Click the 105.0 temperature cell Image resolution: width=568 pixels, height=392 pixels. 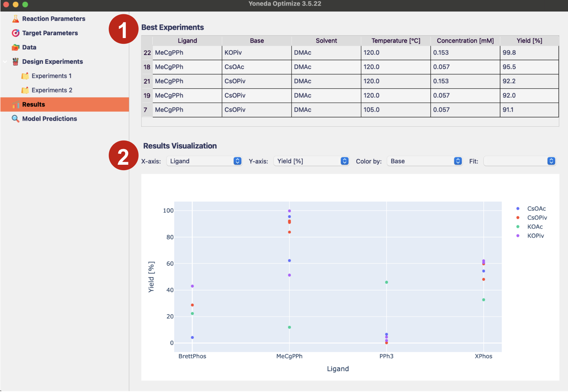[396, 110]
